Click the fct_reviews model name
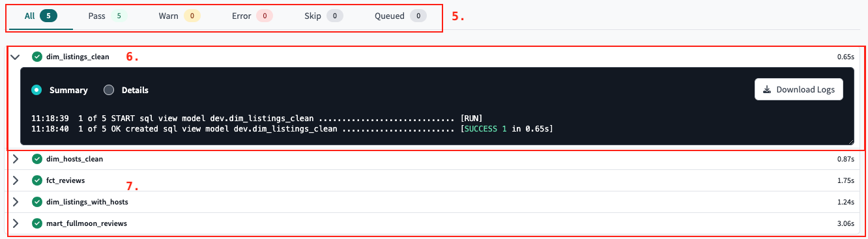This screenshot has height=239, width=868. tap(65, 180)
